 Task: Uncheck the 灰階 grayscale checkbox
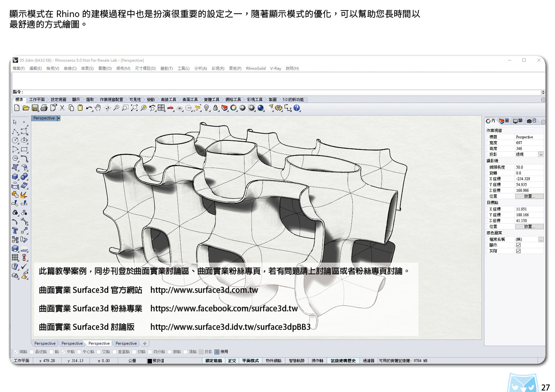click(518, 251)
